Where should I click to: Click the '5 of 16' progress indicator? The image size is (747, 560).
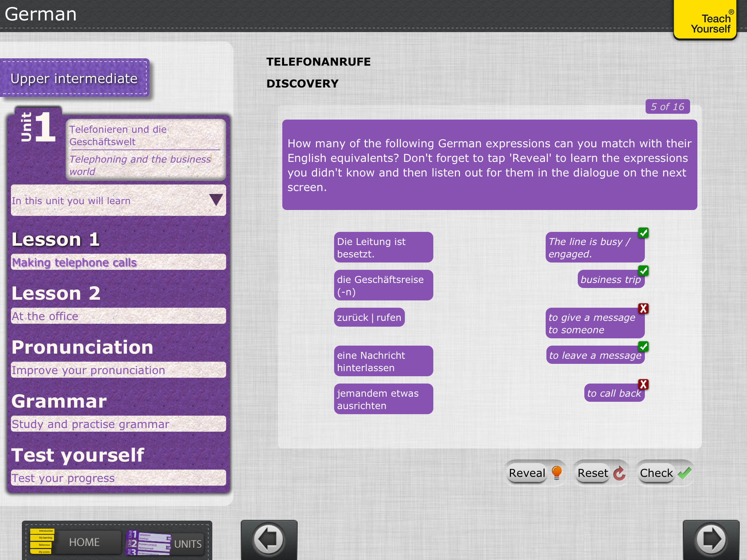(x=667, y=106)
